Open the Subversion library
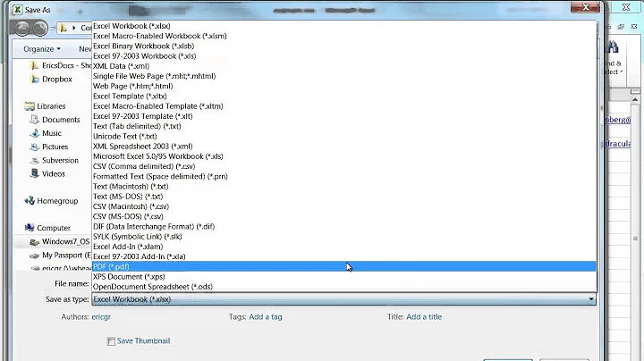The height and width of the screenshot is (361, 644). (55, 161)
